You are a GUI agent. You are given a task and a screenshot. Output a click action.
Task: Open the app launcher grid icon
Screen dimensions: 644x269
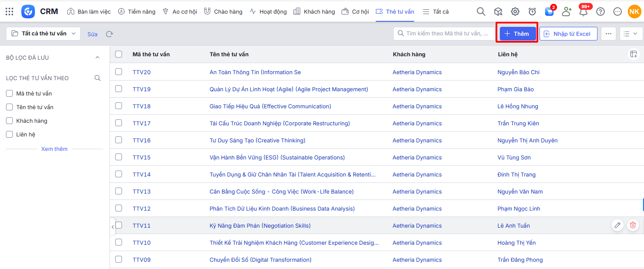9,12
